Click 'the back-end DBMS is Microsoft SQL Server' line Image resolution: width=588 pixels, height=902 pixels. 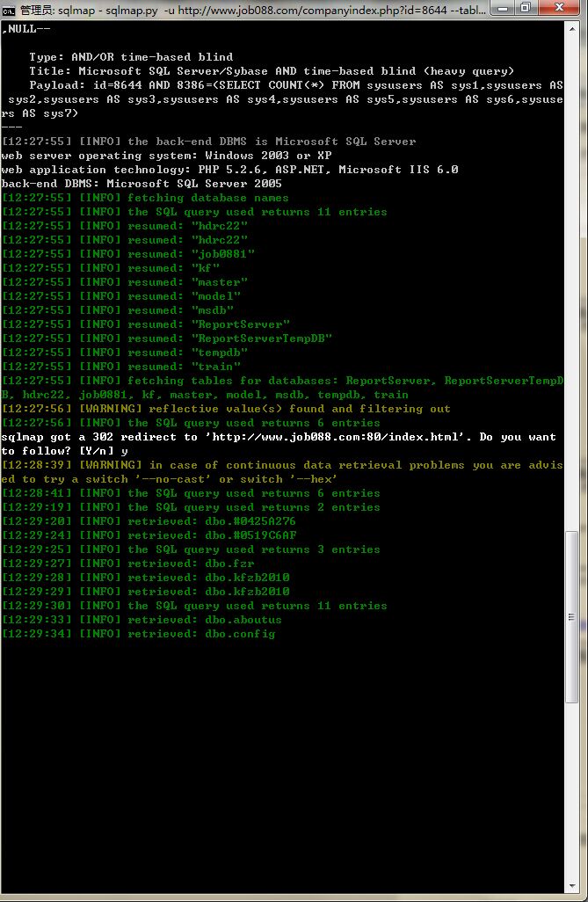coord(208,141)
